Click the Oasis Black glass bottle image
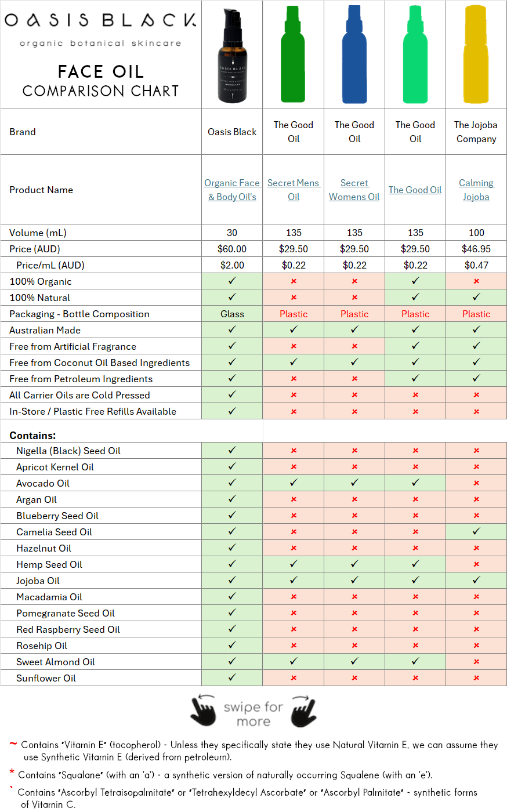The image size is (507, 812). pos(233,56)
